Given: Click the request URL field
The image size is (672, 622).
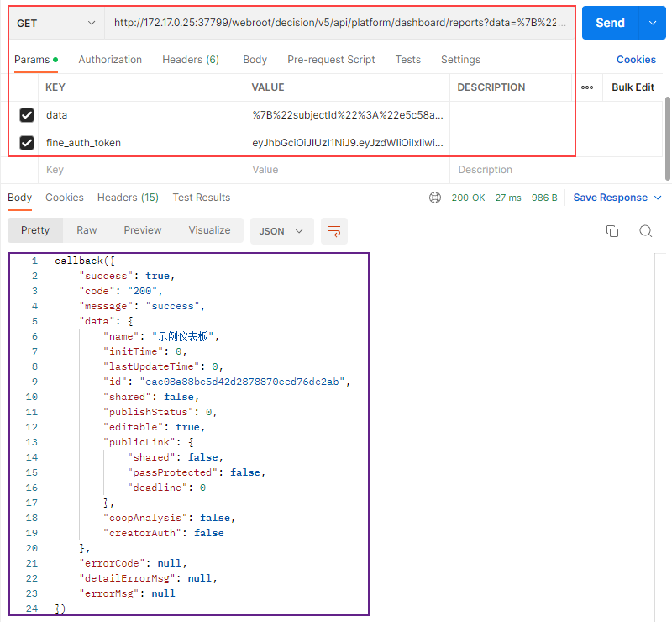Looking at the screenshot, I should 340,23.
